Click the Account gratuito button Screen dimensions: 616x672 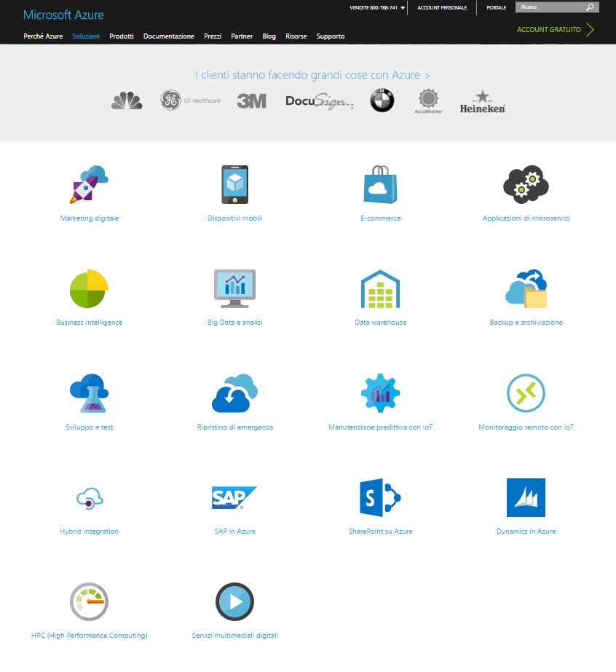(x=556, y=30)
